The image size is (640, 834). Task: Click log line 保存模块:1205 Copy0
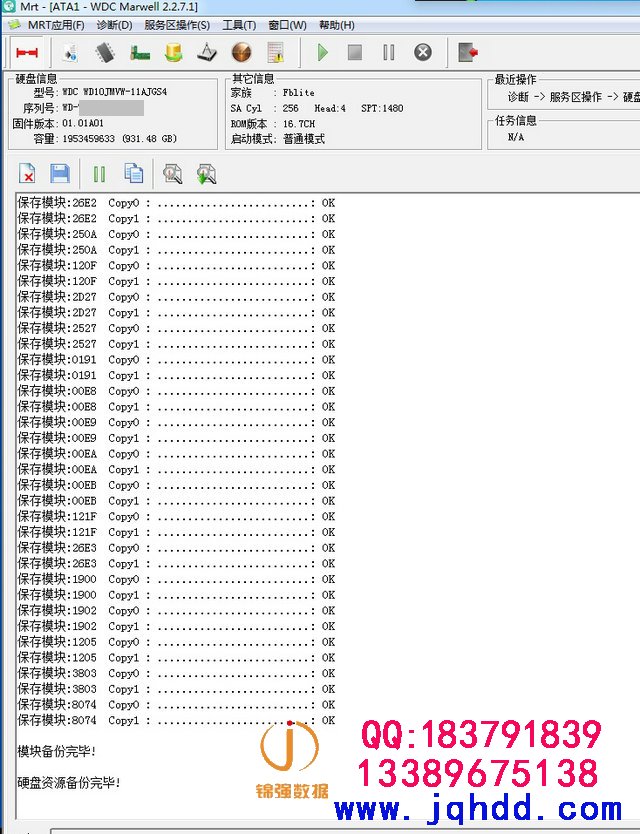176,642
